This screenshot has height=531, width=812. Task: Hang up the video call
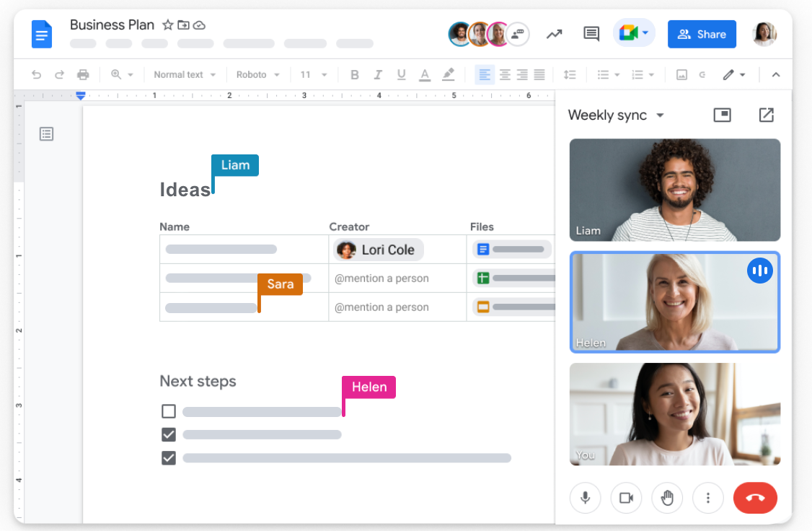click(x=755, y=498)
